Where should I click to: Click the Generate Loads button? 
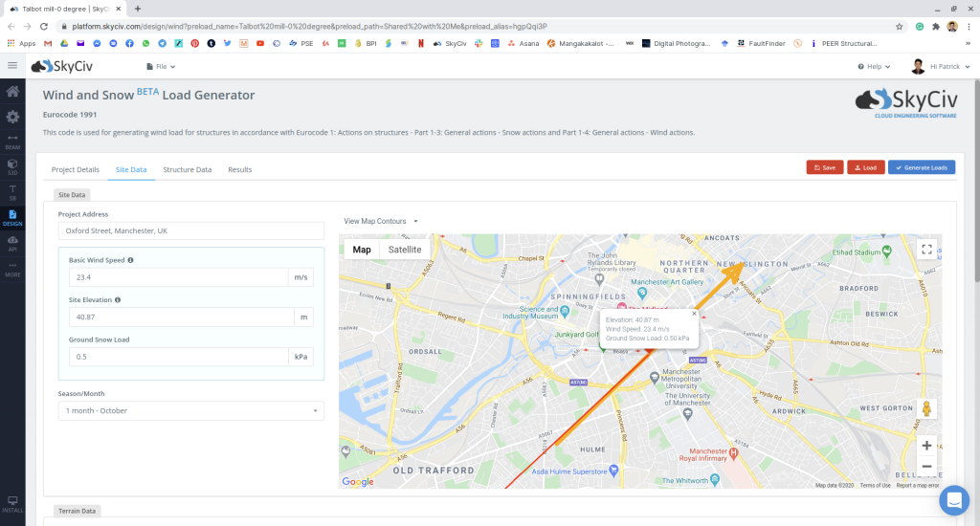921,167
